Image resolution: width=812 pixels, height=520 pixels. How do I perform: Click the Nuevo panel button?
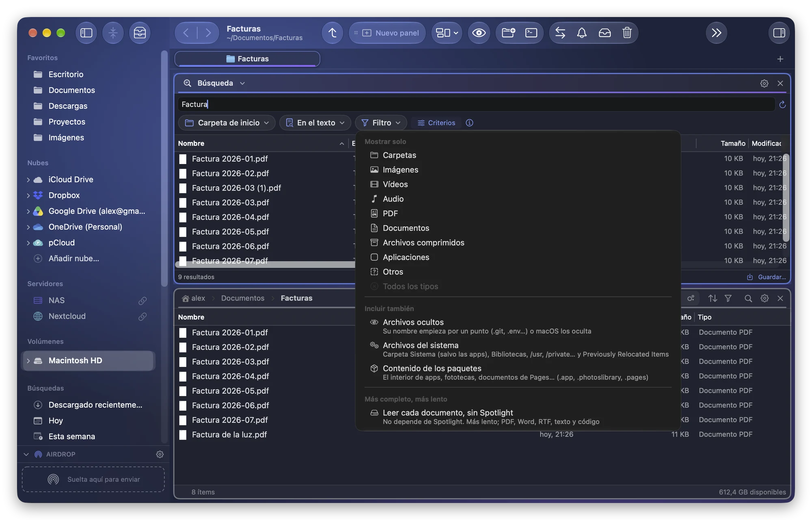coord(387,33)
